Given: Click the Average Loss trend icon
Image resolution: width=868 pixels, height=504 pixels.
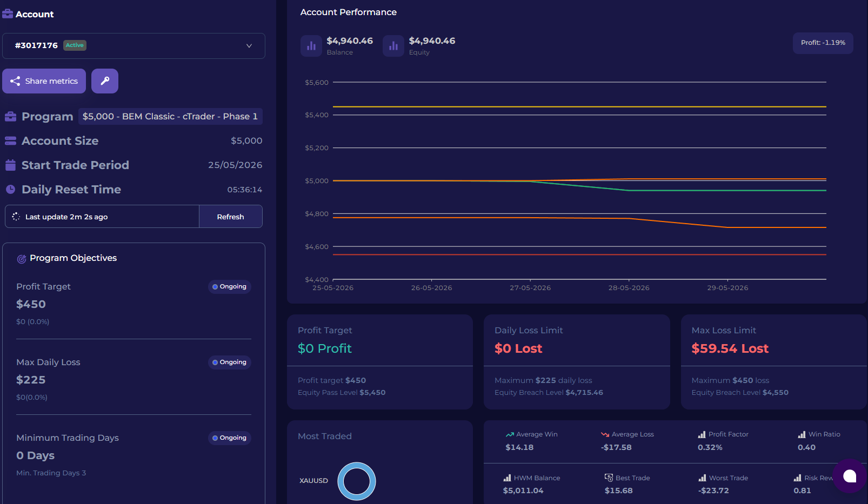Looking at the screenshot, I should coord(605,434).
